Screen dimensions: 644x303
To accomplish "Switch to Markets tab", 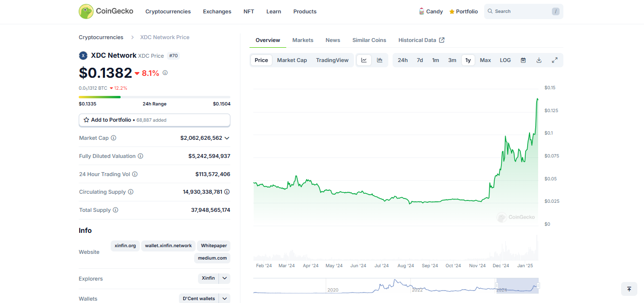I will (303, 40).
